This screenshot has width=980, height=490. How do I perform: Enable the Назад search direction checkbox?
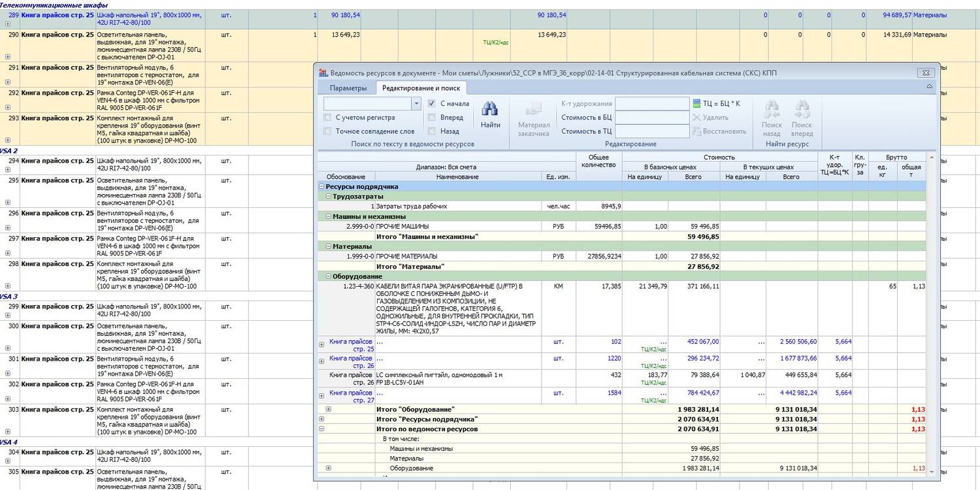432,131
